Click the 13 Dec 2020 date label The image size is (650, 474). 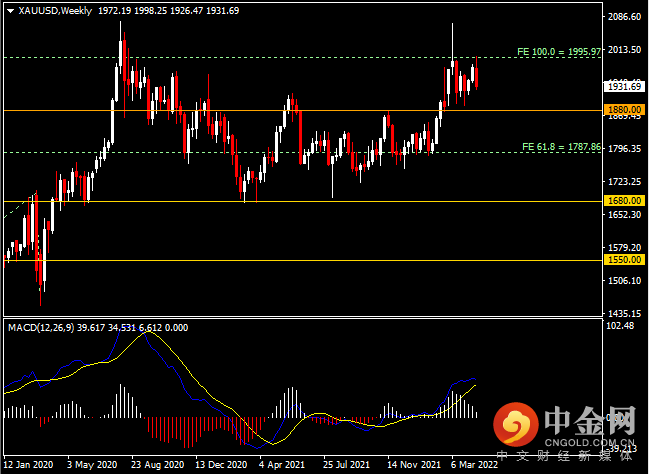coord(221,464)
